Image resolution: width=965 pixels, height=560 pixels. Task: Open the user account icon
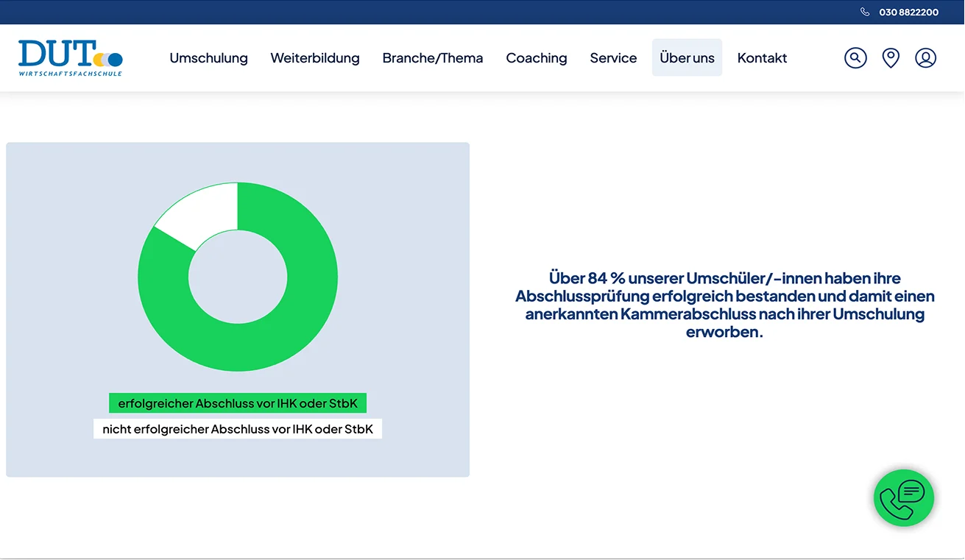point(925,57)
